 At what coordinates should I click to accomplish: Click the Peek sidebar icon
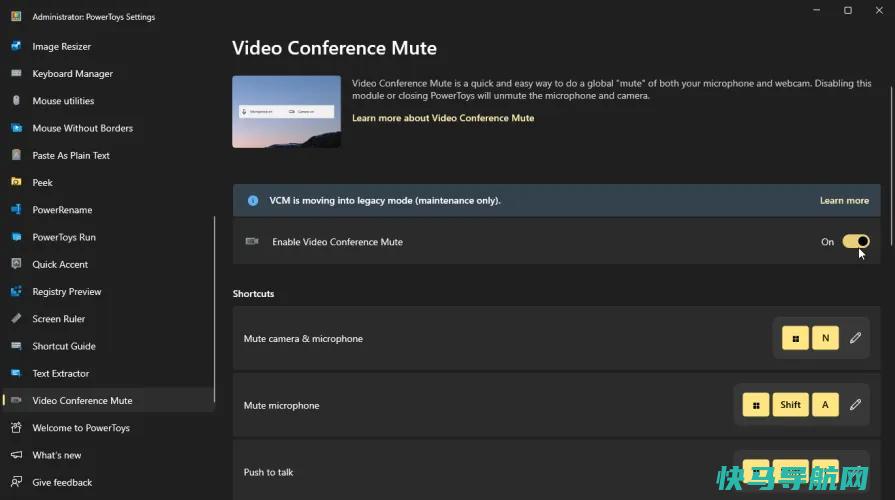16,182
